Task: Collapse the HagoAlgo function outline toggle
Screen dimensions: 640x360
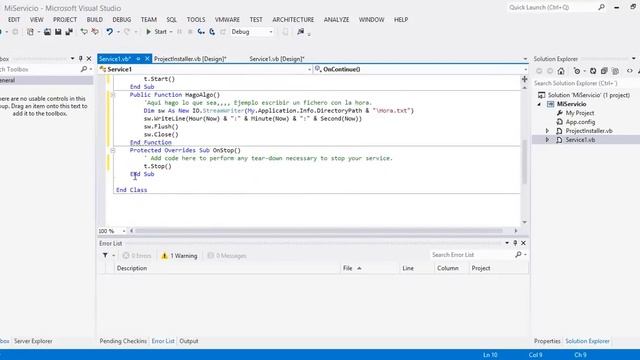Action: 113,95
